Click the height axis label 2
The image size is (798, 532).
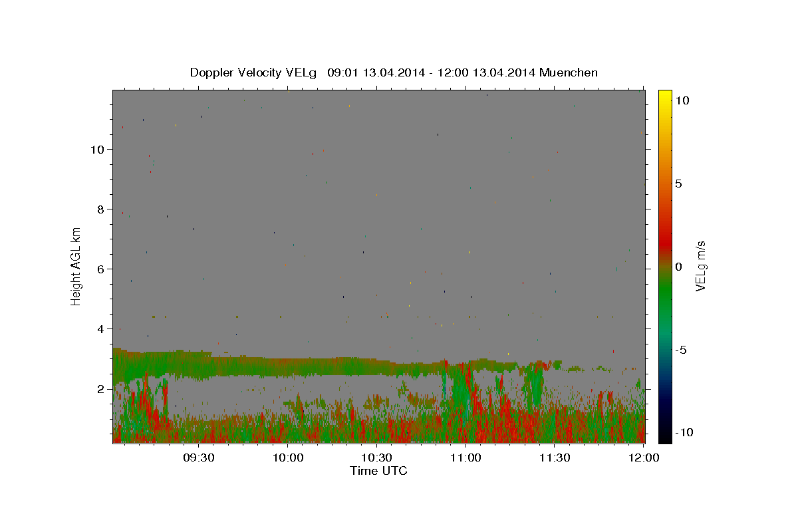[102, 389]
